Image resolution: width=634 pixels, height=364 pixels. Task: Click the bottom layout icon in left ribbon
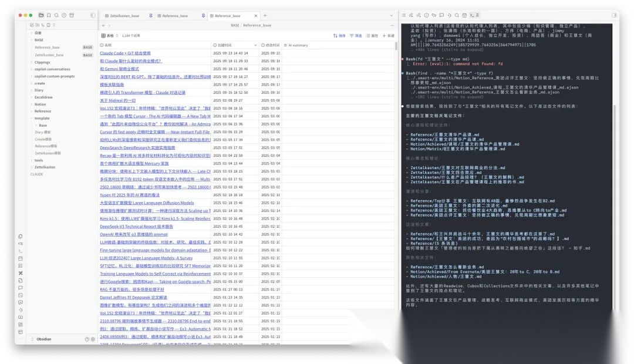pyautogui.click(x=20, y=332)
